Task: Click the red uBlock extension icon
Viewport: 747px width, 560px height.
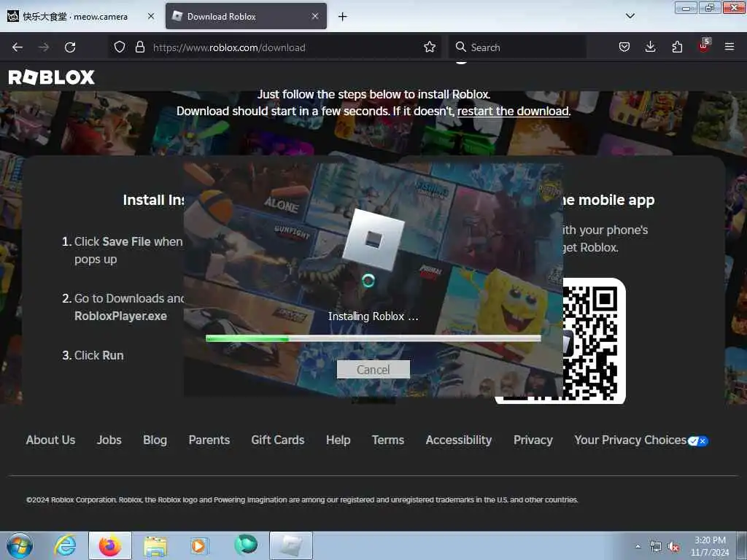Action: [704, 46]
